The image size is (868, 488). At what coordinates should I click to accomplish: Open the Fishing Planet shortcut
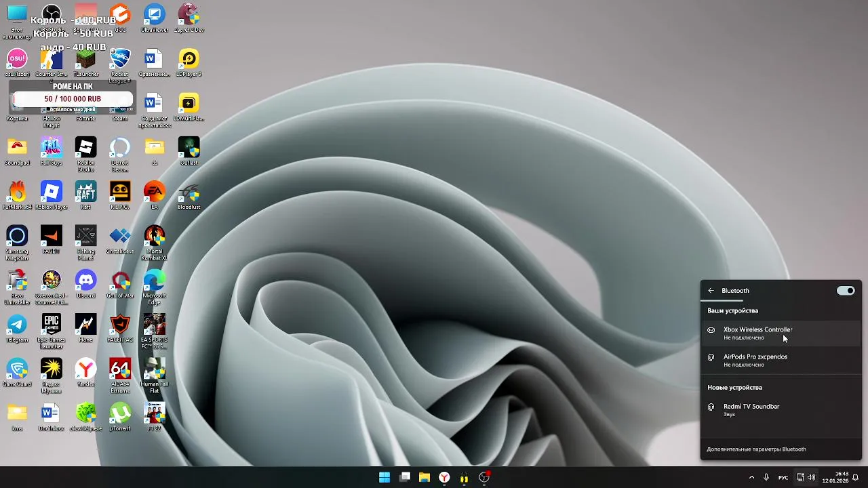85,242
